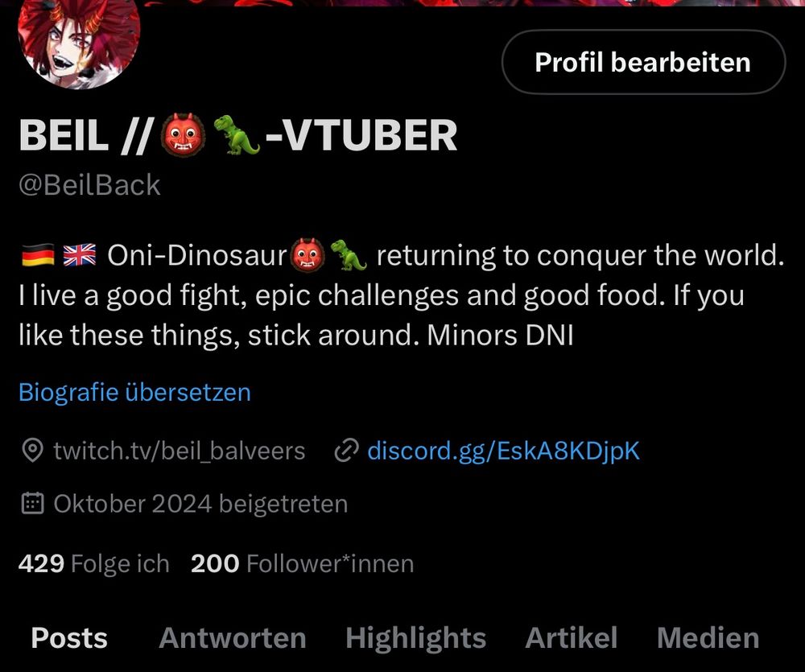
Task: Switch to the Posts tab
Action: tap(69, 638)
